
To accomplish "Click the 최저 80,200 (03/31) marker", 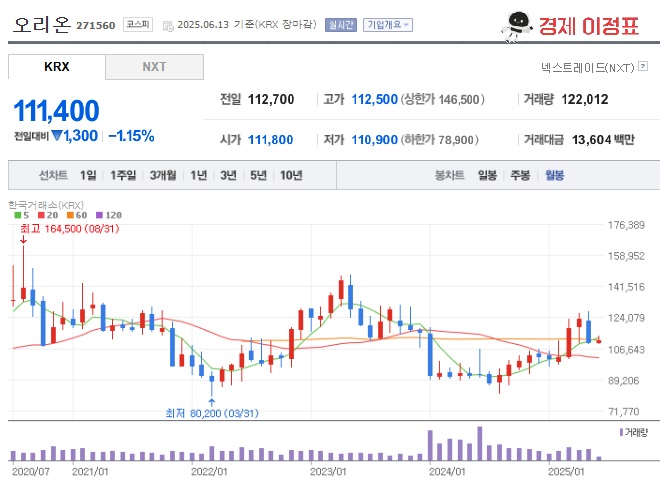I will point(212,413).
